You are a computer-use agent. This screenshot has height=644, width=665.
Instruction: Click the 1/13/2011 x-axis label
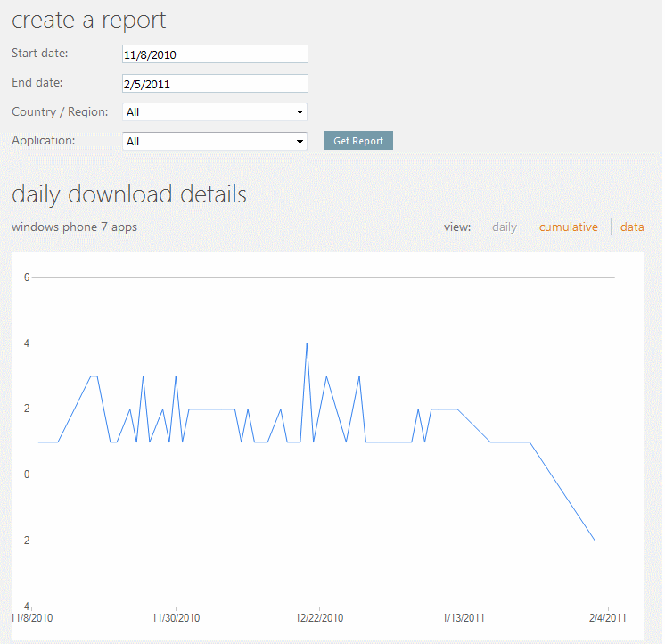pos(464,618)
